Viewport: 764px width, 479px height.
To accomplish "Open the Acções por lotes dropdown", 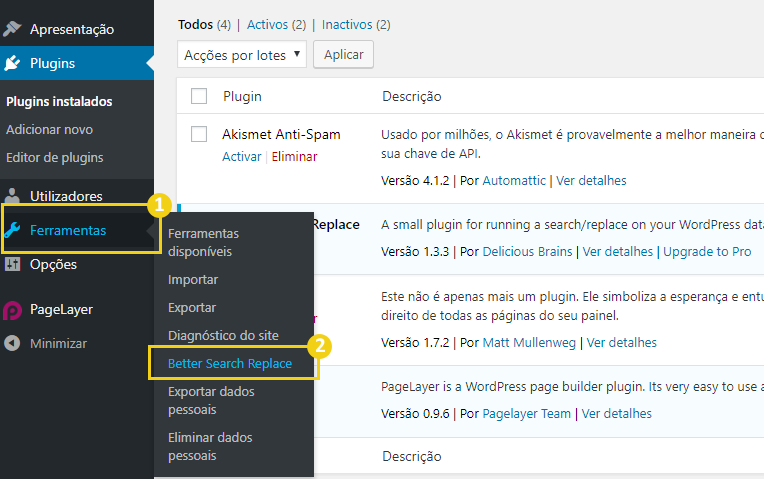I will tap(242, 55).
